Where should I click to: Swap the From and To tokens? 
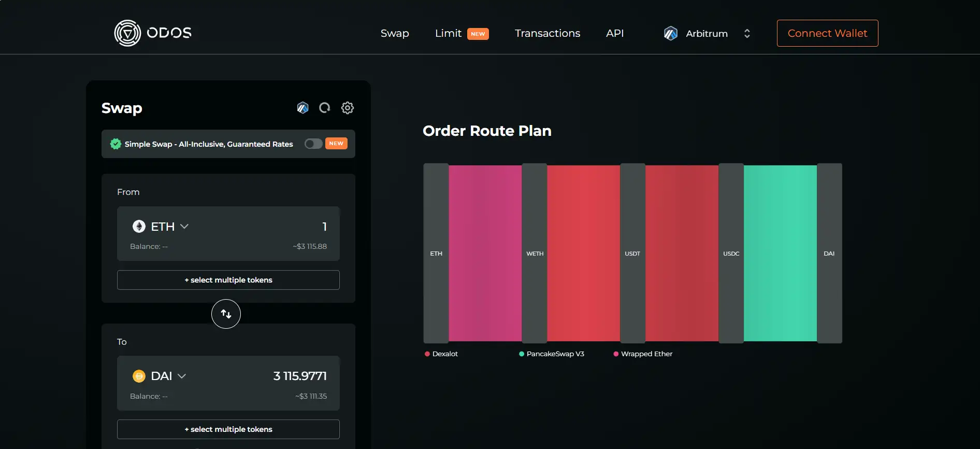tap(226, 314)
